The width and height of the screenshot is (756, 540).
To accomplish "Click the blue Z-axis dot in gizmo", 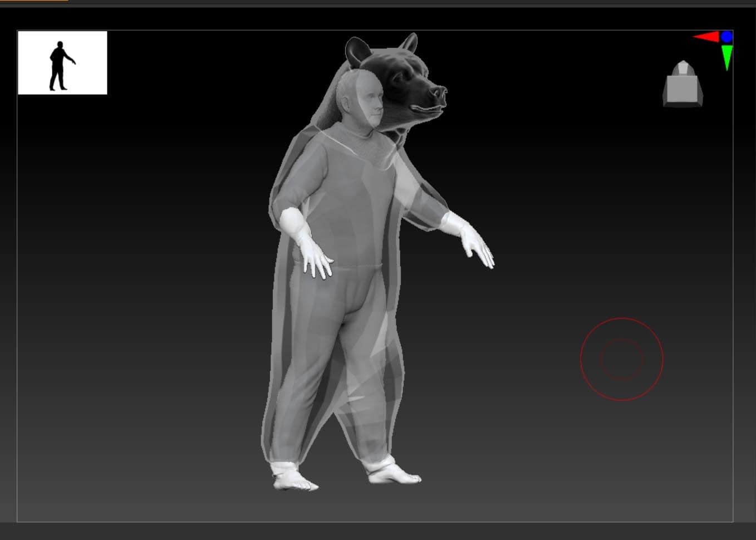I will click(726, 37).
